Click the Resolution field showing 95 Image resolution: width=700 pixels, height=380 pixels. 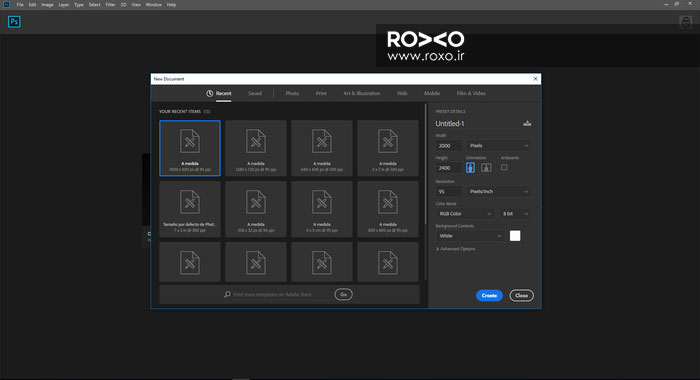(448, 192)
